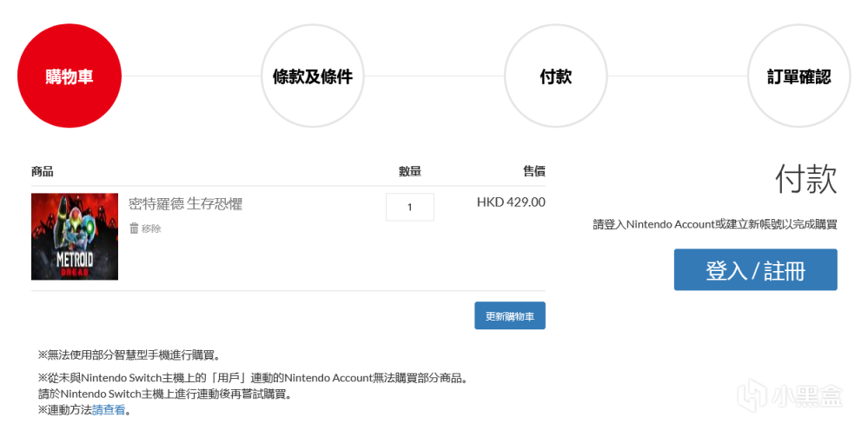This screenshot has height=424, width=868.
Task: Click the 移除 remove link
Action: click(x=151, y=228)
